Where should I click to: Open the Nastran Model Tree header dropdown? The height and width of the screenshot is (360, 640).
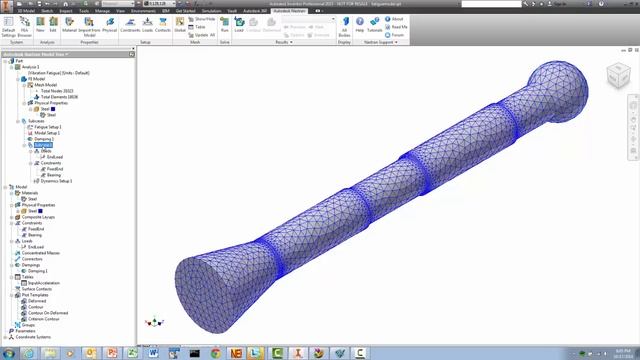(67, 54)
